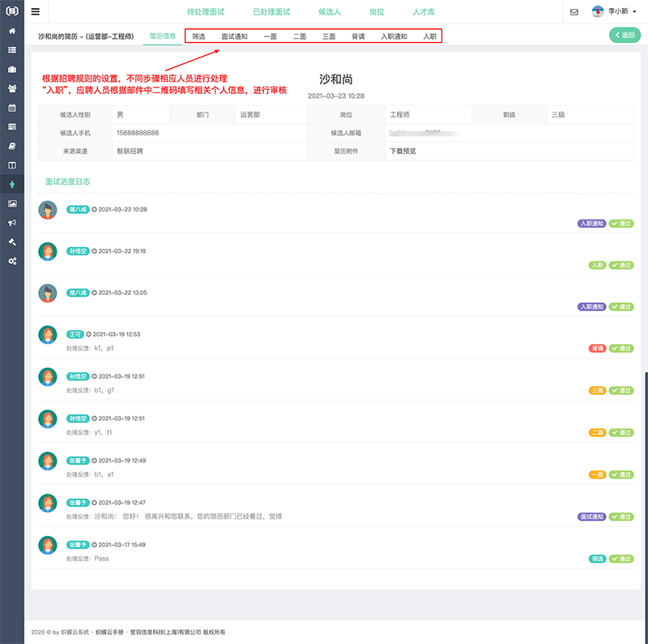Open the message envelope icon in the top bar

tap(575, 11)
